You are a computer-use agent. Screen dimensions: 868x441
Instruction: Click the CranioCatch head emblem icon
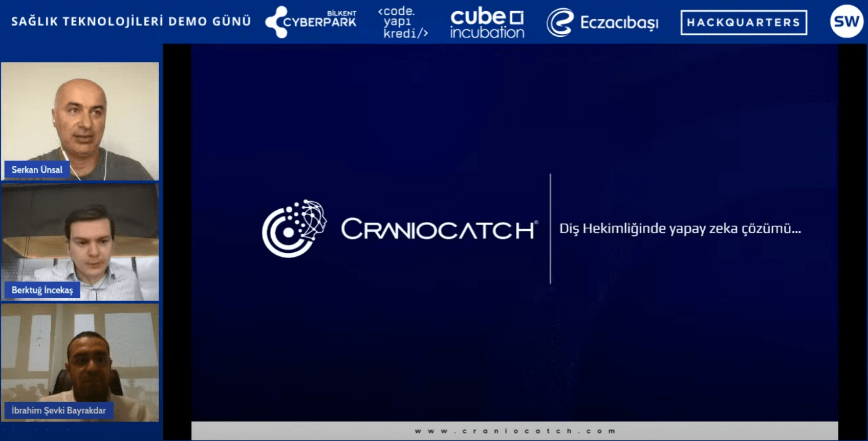coord(294,228)
